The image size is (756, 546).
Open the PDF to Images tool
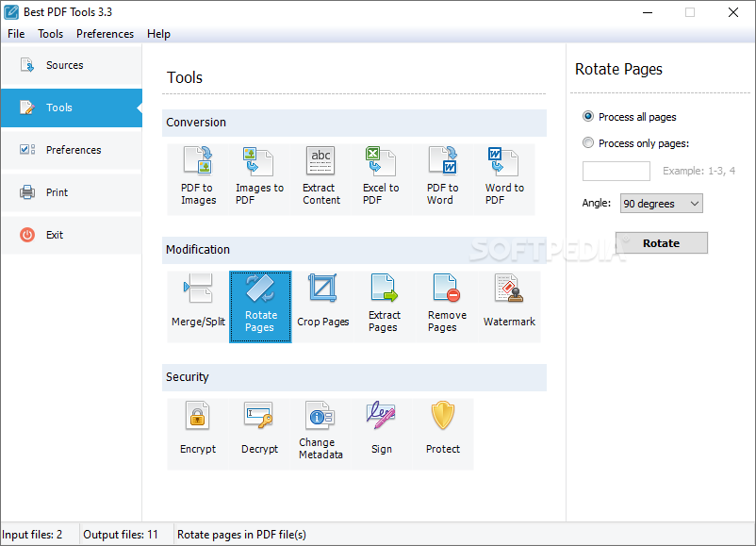[x=198, y=179]
